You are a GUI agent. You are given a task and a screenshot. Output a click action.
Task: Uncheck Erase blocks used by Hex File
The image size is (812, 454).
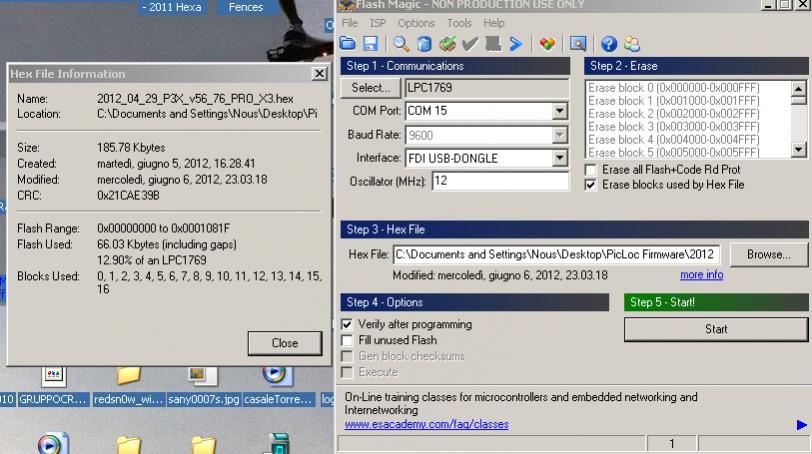click(x=592, y=185)
